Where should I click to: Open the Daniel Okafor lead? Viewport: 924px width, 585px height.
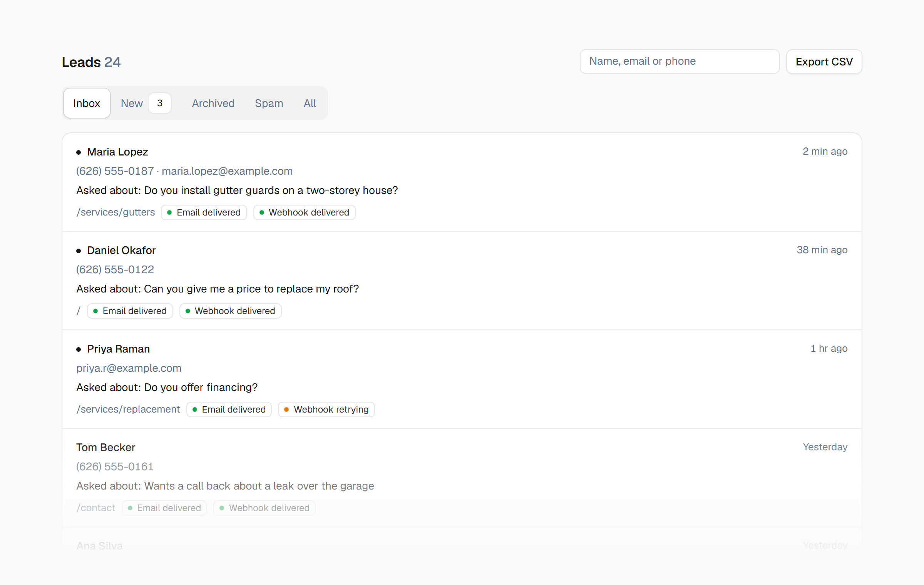[462, 281]
